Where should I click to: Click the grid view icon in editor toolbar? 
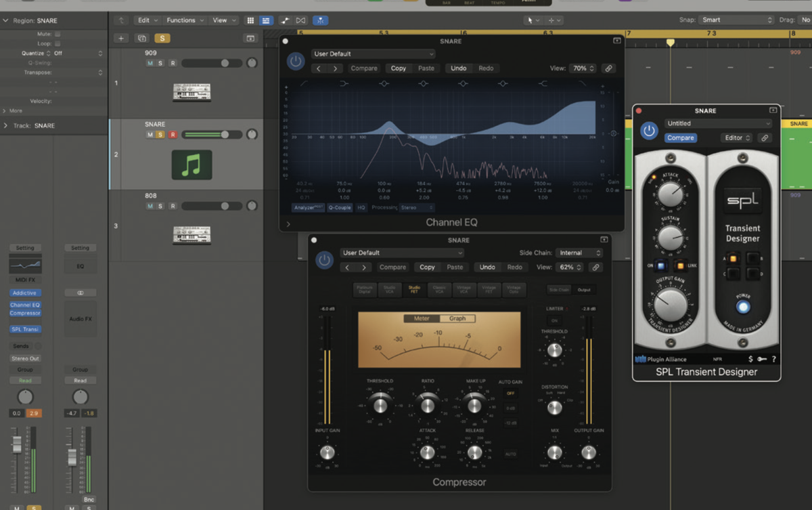pos(250,20)
